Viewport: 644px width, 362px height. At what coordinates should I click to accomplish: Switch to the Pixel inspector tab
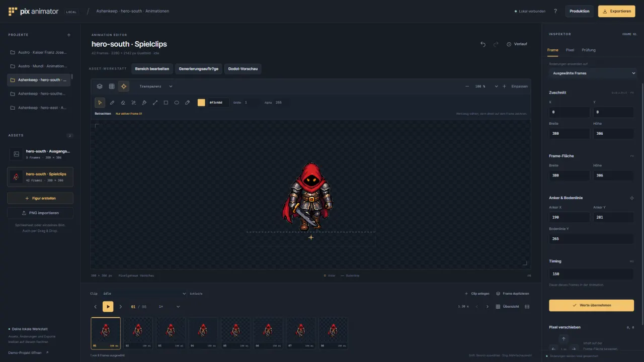point(570,50)
